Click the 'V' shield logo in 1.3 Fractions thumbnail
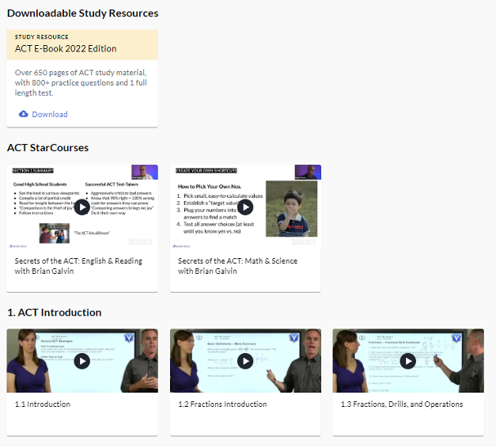 [x=456, y=338]
